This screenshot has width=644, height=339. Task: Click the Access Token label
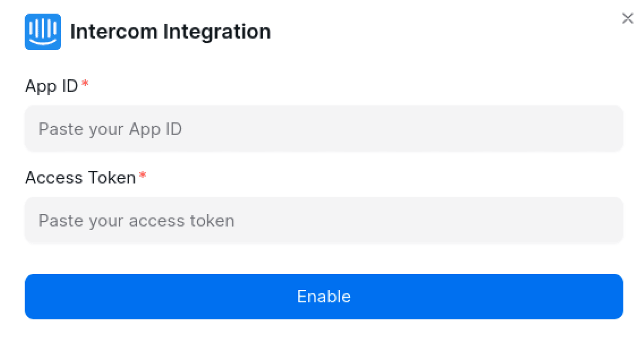point(79,177)
